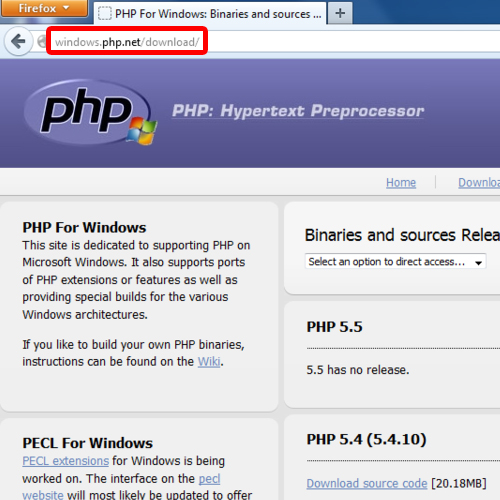This screenshot has height=500, width=500.
Task: Download source code for PHP 5.4.10
Action: coord(367,483)
